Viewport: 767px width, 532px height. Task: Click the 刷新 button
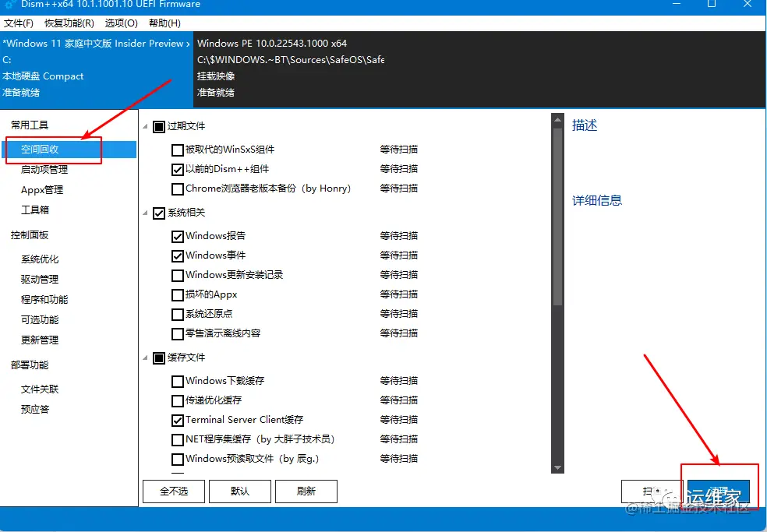pos(306,491)
